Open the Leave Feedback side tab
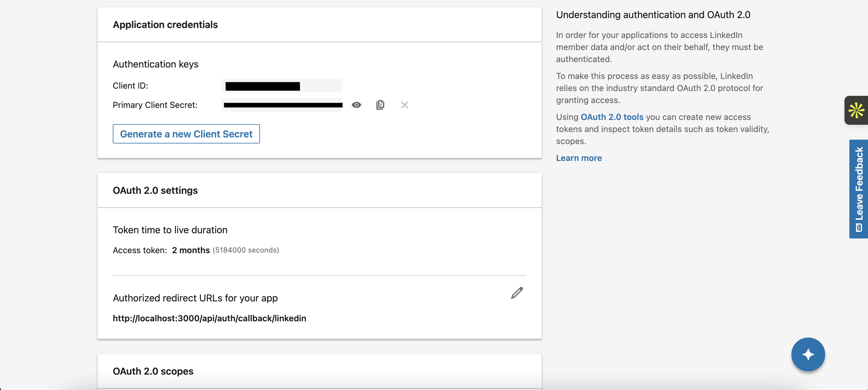The image size is (868, 390). pos(859,189)
